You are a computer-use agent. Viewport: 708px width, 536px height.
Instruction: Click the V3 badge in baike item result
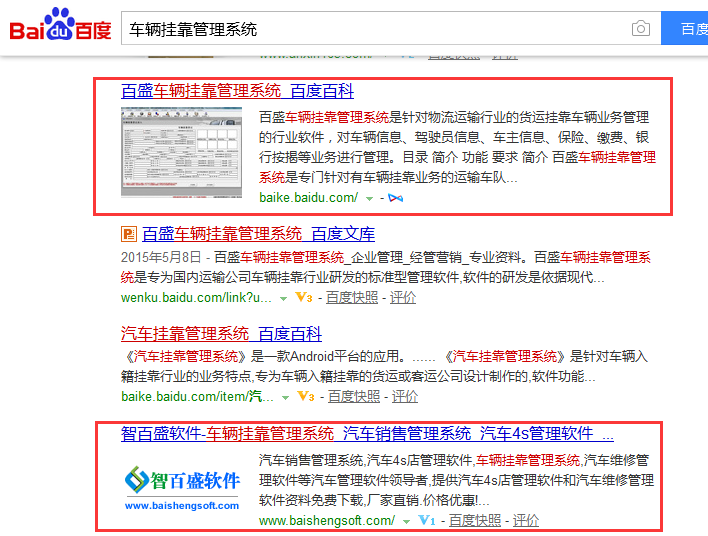pos(306,396)
